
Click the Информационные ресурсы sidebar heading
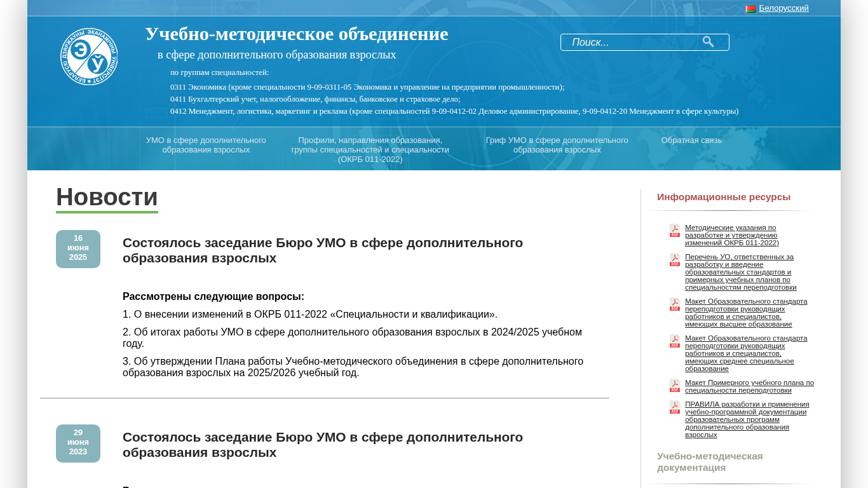[x=724, y=197]
